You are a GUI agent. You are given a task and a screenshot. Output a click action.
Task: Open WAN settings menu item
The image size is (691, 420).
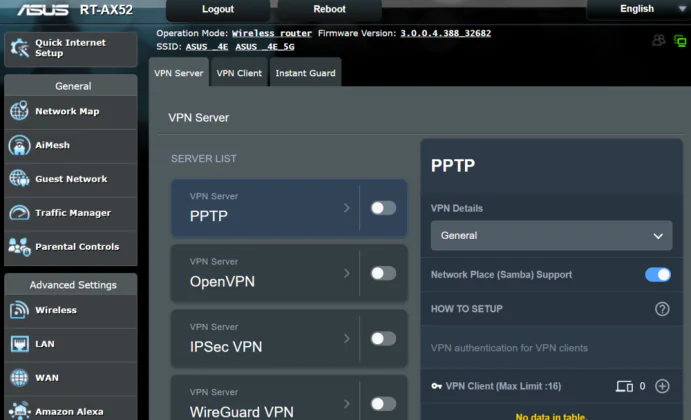pyautogui.click(x=71, y=379)
